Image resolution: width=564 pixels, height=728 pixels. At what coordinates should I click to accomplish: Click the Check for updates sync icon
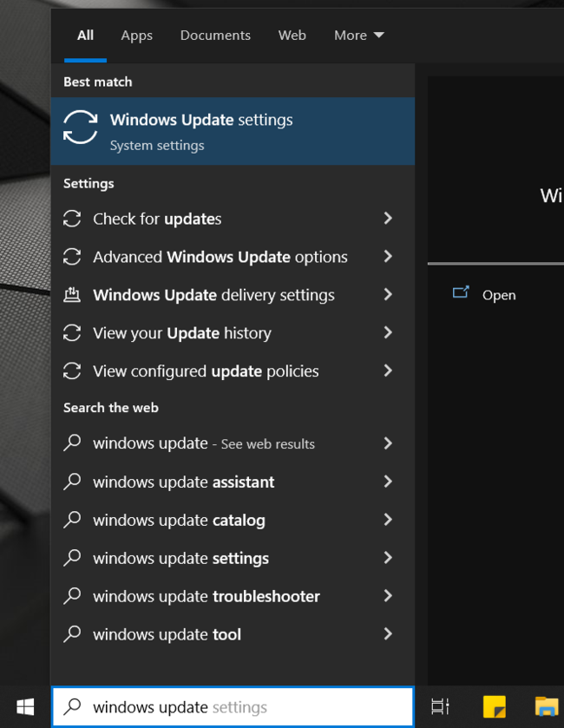pyautogui.click(x=72, y=219)
